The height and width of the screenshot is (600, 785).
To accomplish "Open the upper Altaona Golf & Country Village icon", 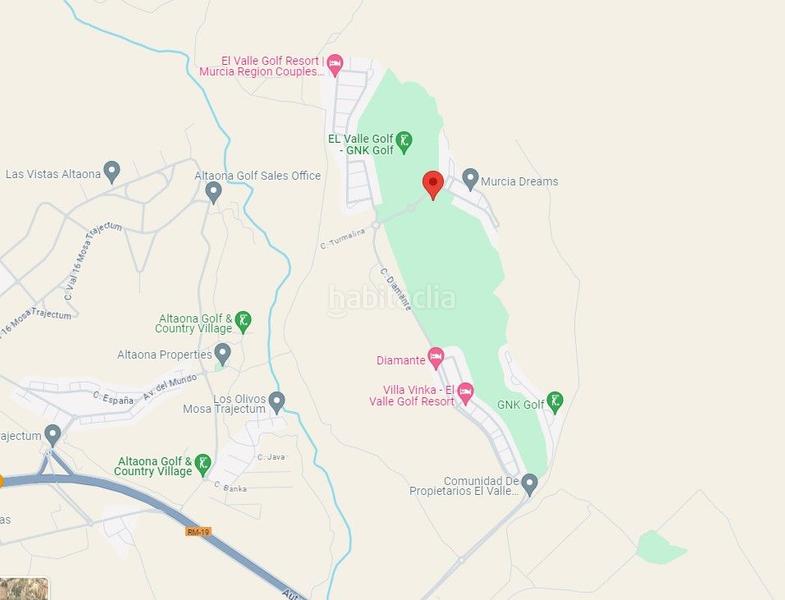I will (243, 322).
